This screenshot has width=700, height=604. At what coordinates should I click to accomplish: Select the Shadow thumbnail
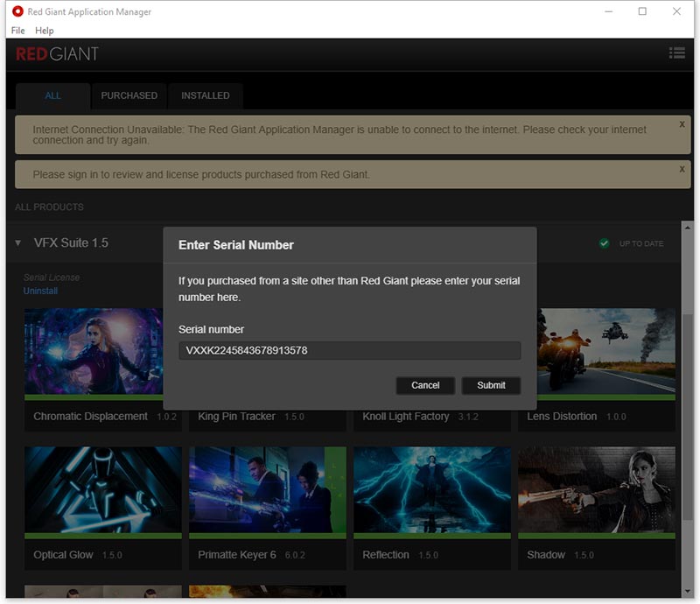597,489
